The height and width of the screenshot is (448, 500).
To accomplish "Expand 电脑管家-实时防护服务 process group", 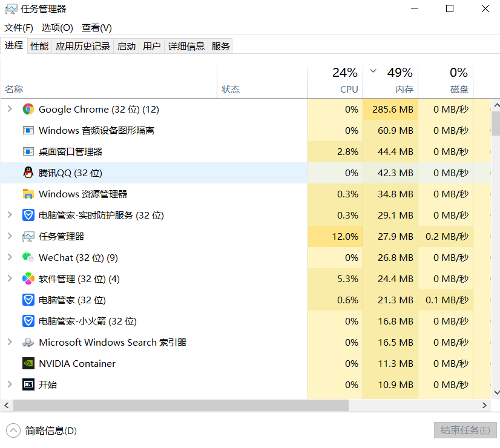I will pos(10,215).
